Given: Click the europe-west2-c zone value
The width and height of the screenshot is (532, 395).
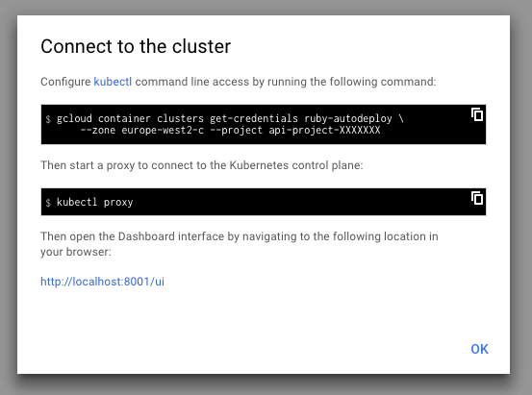Looking at the screenshot, I should (163, 130).
